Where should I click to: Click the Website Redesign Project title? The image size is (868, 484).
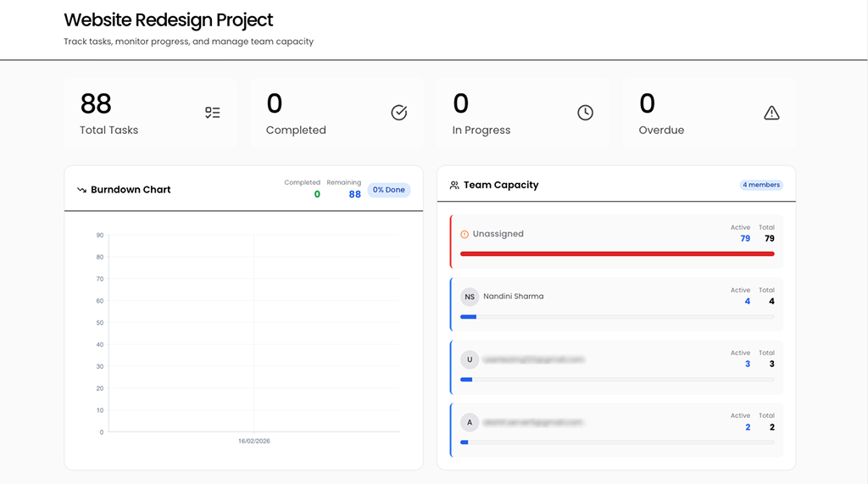169,20
